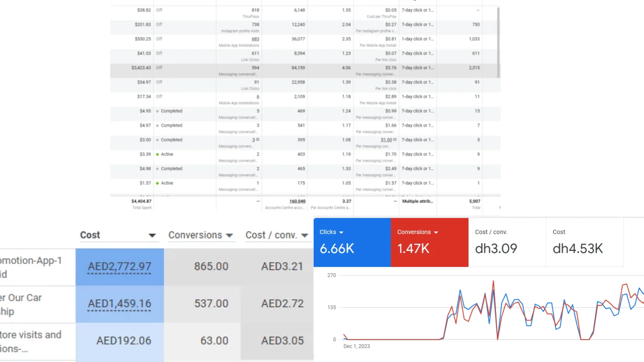
Task: Open the underlined 683 Mobile App Installations result
Action: (x=256, y=39)
